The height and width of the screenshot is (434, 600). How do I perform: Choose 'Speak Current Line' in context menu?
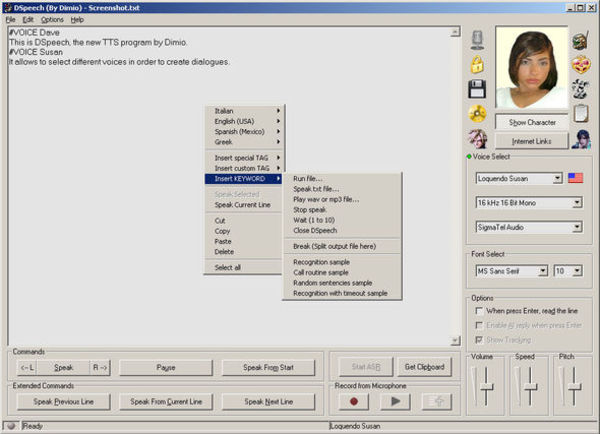tap(244, 204)
